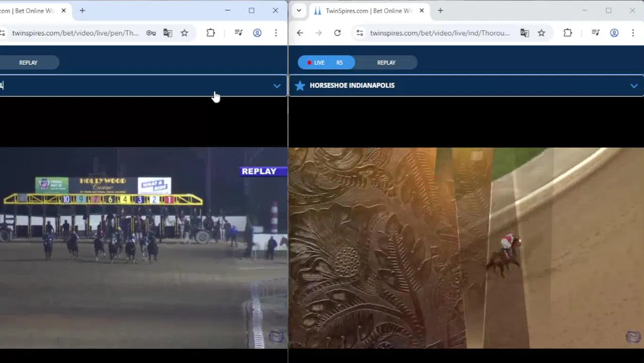This screenshot has height=363, width=644.
Task: Open Chrome three-dot menu in left window
Action: coord(276,33)
